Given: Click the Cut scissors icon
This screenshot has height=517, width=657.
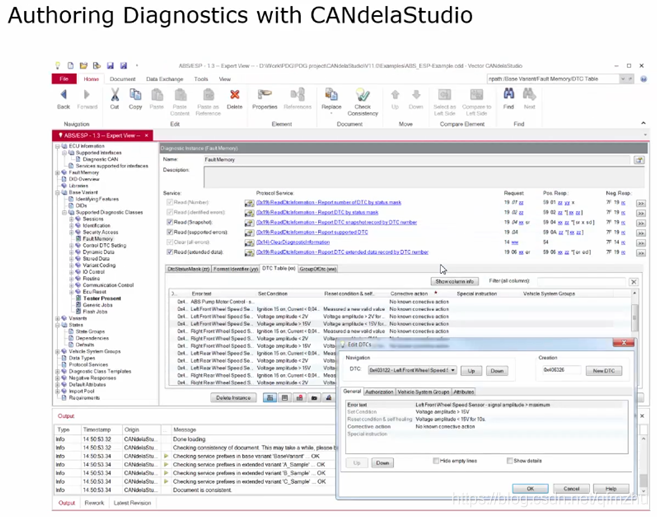Looking at the screenshot, I should pos(114,95).
